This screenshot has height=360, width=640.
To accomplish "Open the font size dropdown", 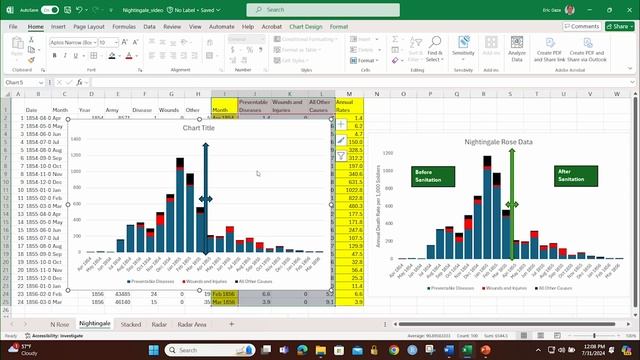I will click(116, 42).
